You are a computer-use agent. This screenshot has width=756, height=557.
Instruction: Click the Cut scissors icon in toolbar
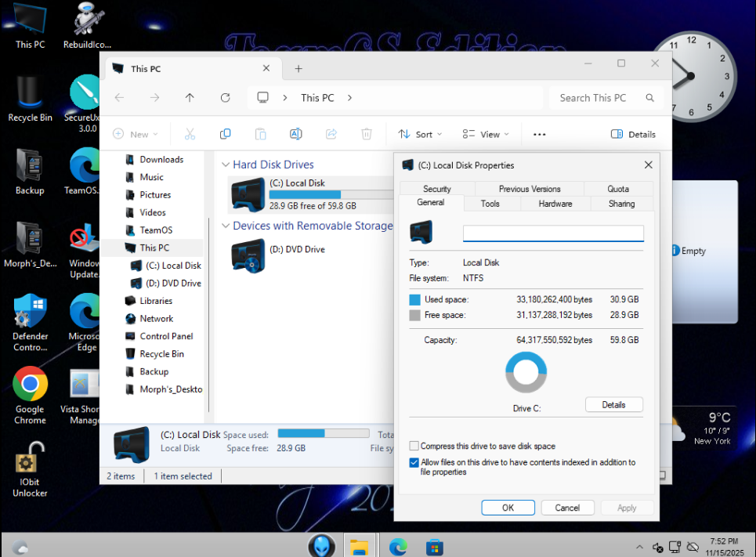tap(190, 134)
